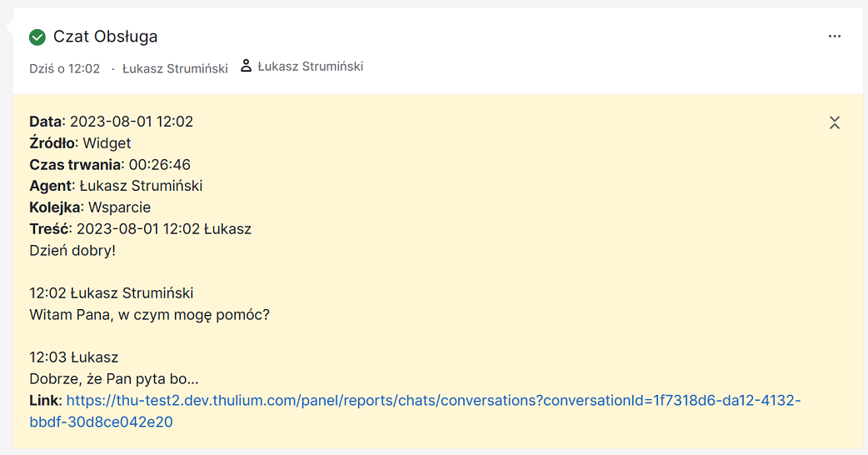Close the yellow chat details panel
Viewport: 868px width, 455px height.
[834, 122]
